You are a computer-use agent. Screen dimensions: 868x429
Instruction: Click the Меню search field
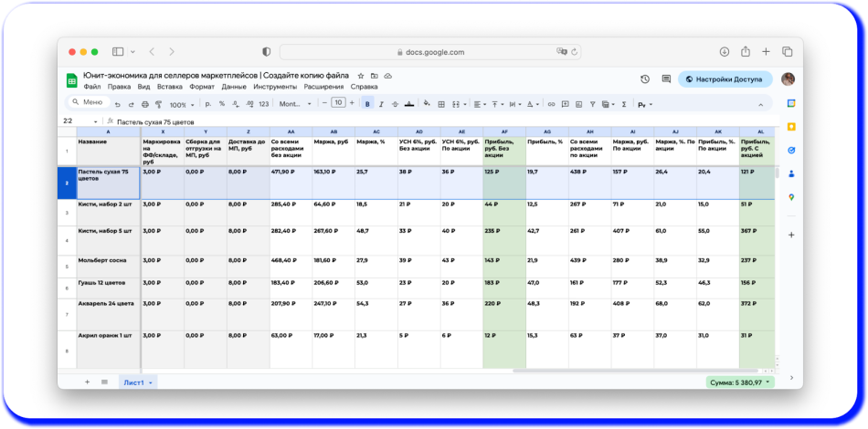[x=89, y=102]
